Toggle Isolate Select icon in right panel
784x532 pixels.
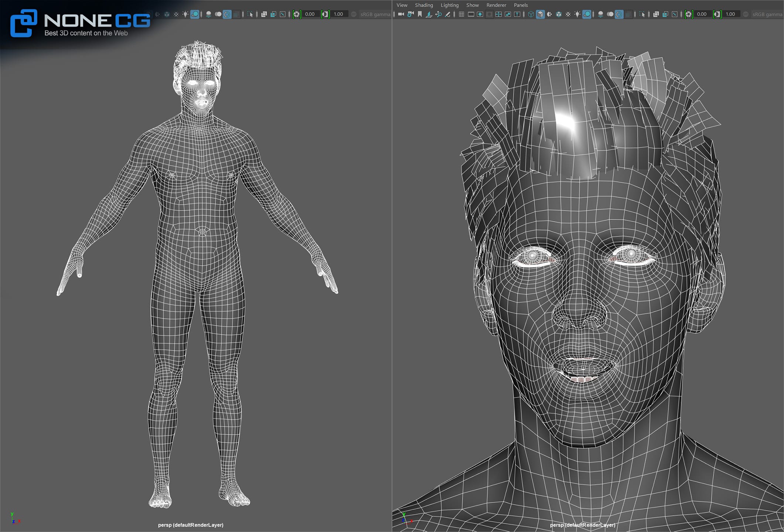[x=642, y=14]
